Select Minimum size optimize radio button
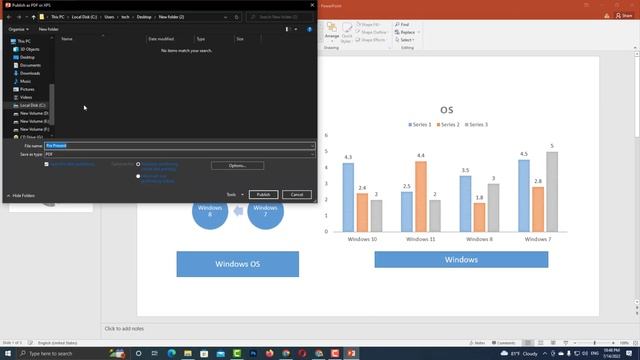Image resolution: width=640 pixels, height=360 pixels. click(x=138, y=176)
